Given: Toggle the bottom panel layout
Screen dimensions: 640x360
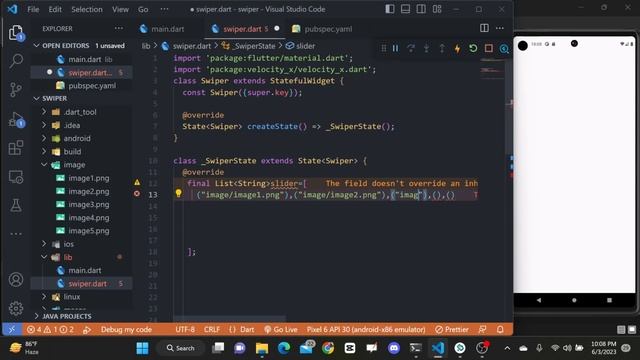Looking at the screenshot, I should coord(405,9).
